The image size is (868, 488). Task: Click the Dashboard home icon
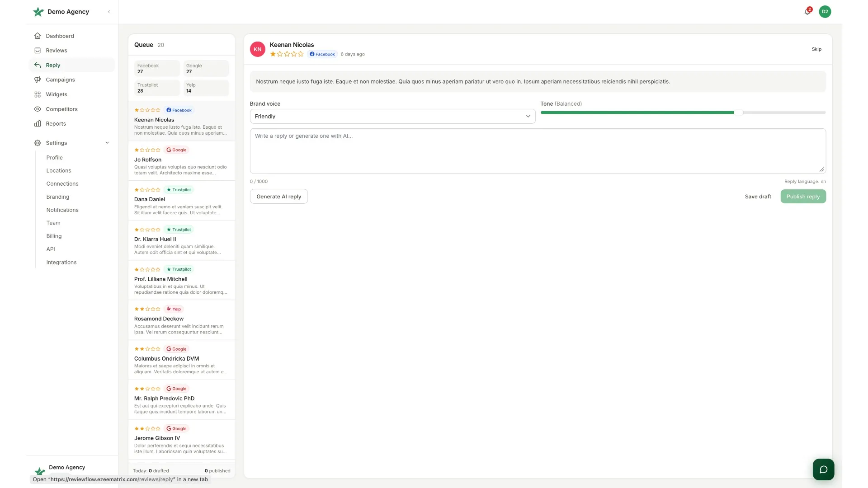38,36
